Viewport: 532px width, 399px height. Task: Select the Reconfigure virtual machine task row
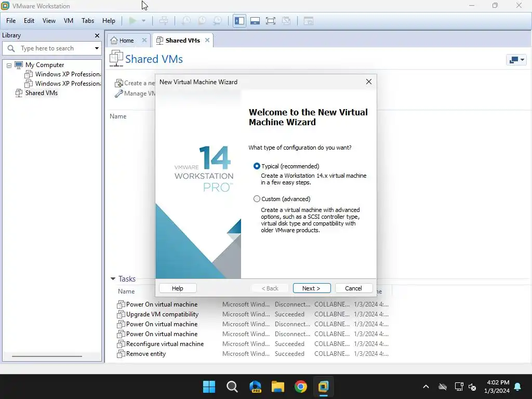point(253,344)
